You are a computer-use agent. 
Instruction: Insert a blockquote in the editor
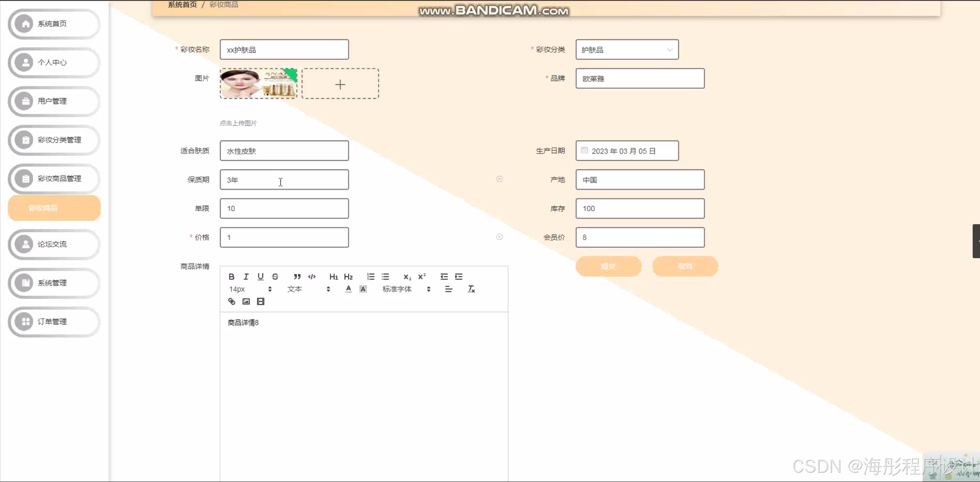pyautogui.click(x=297, y=276)
